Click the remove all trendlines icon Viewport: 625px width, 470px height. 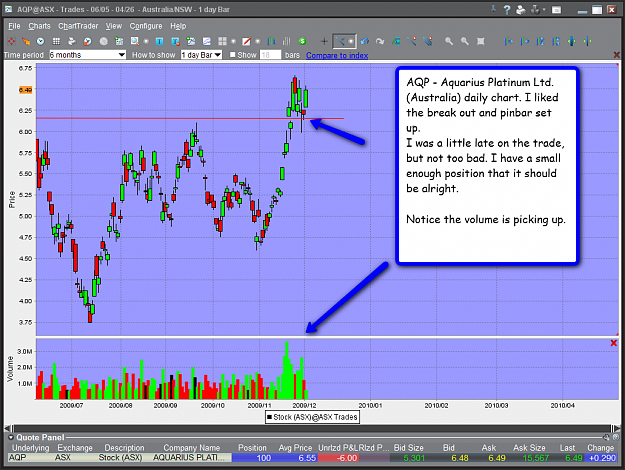tap(428, 41)
